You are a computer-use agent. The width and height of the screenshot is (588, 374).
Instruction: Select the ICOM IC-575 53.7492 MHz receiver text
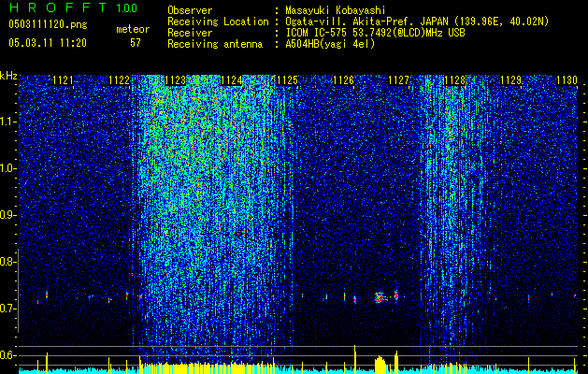click(375, 33)
